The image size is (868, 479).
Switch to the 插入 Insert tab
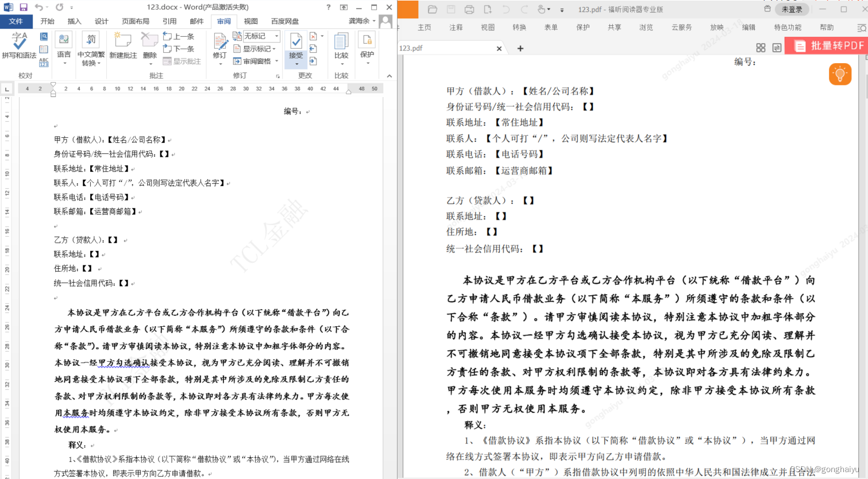(75, 21)
